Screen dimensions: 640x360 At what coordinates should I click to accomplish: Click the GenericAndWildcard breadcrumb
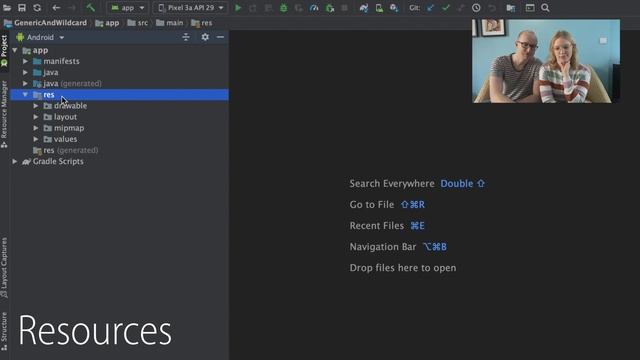pos(46,23)
